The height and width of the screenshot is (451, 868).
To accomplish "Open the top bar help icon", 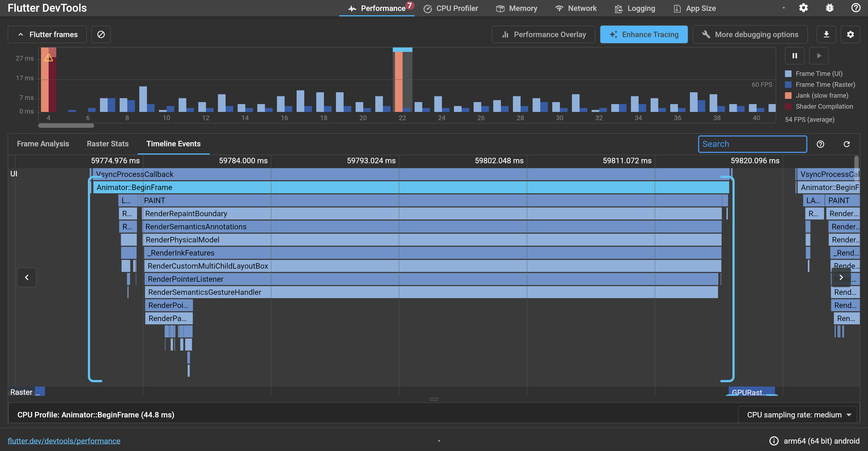I will coord(855,8).
